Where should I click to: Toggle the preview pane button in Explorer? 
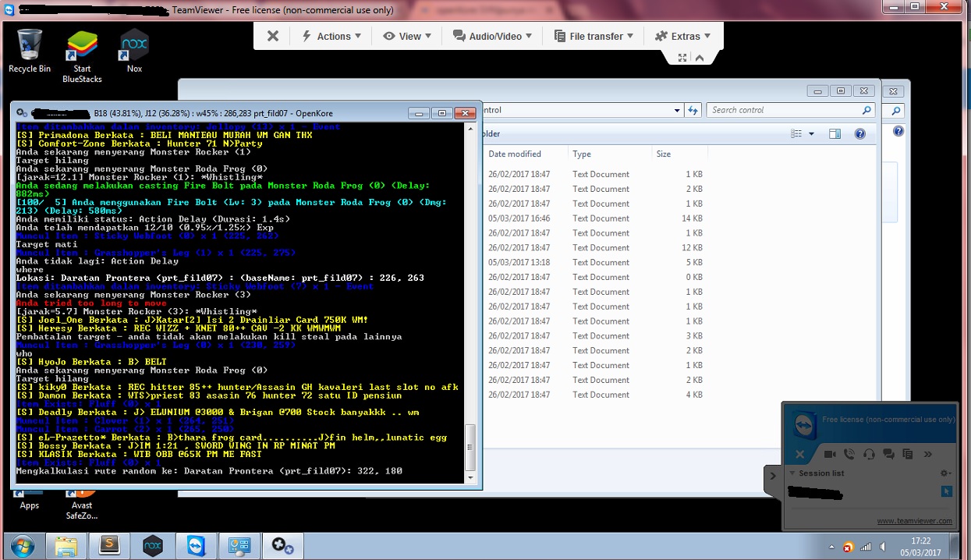(x=835, y=134)
